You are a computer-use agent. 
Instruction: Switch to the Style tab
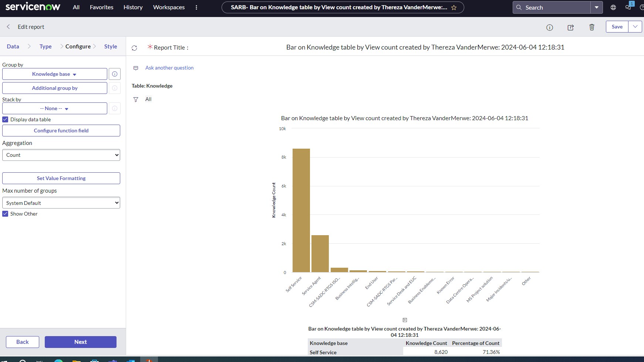pyautogui.click(x=111, y=47)
